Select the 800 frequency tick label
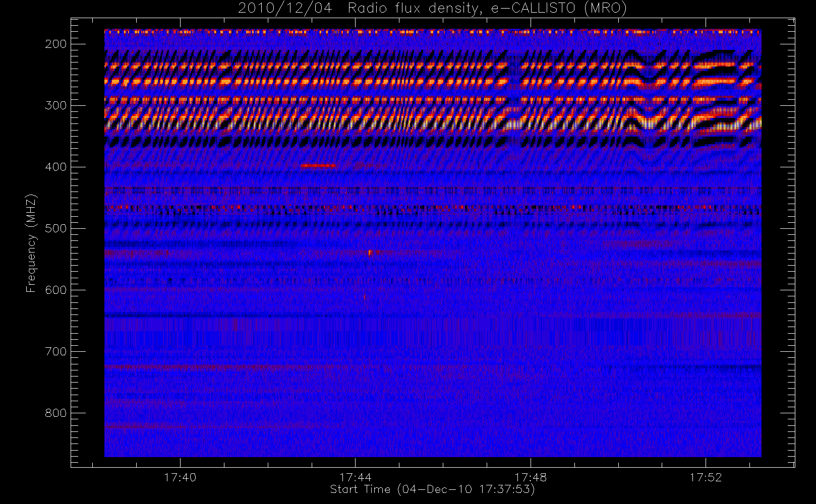Image resolution: width=816 pixels, height=504 pixels. (x=55, y=413)
